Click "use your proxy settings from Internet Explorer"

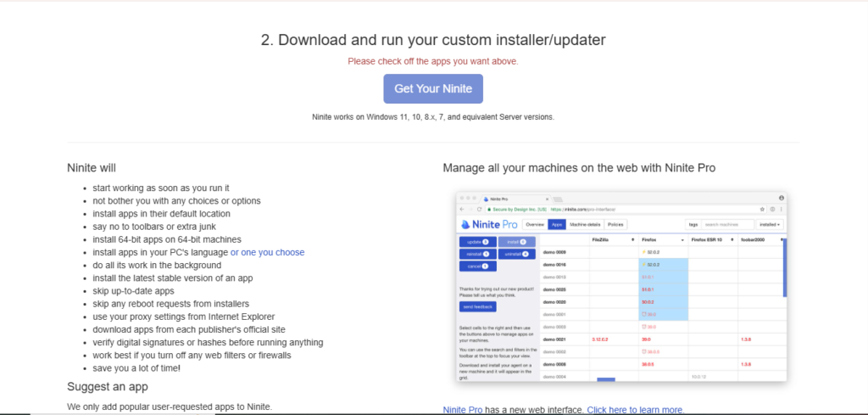tap(183, 317)
